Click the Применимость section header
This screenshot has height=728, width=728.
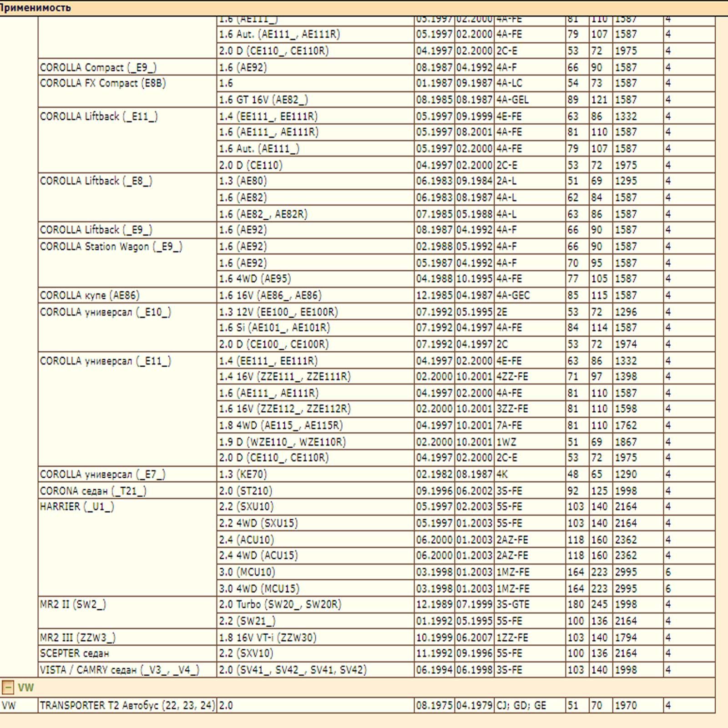point(35,8)
